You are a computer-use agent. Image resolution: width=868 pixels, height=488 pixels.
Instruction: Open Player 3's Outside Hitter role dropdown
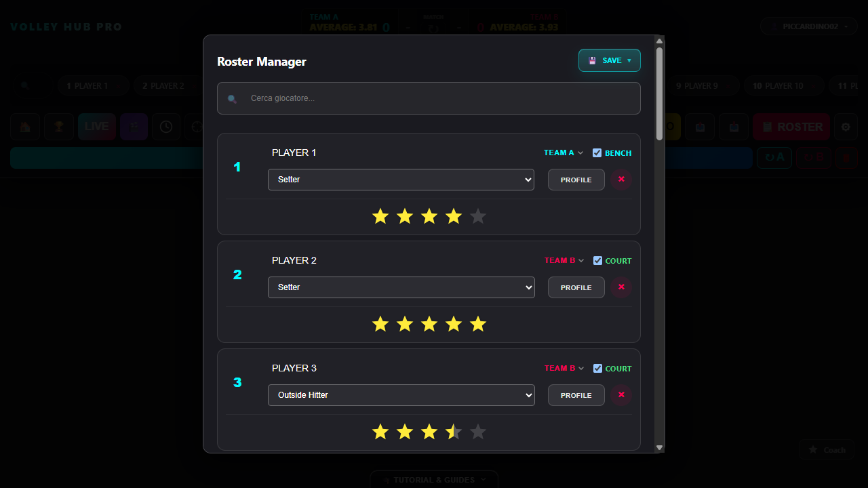click(401, 395)
